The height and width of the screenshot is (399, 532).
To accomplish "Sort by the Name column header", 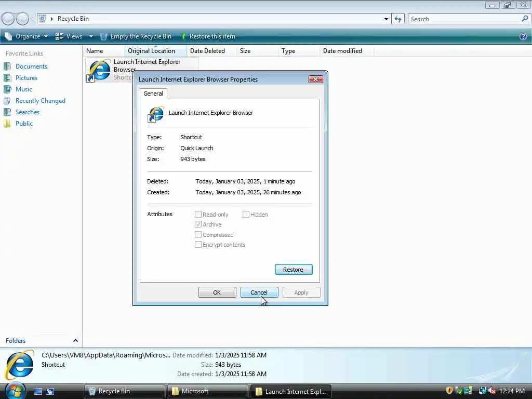I will (x=104, y=51).
